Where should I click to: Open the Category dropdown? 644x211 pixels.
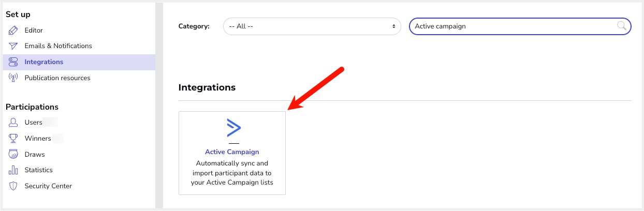(x=312, y=26)
